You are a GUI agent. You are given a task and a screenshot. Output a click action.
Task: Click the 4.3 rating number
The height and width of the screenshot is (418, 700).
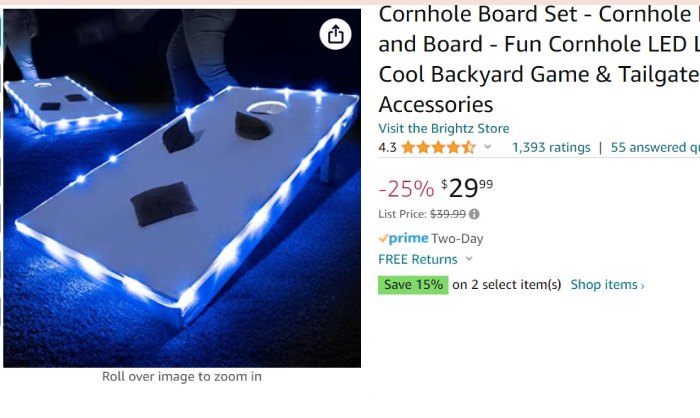click(x=387, y=147)
